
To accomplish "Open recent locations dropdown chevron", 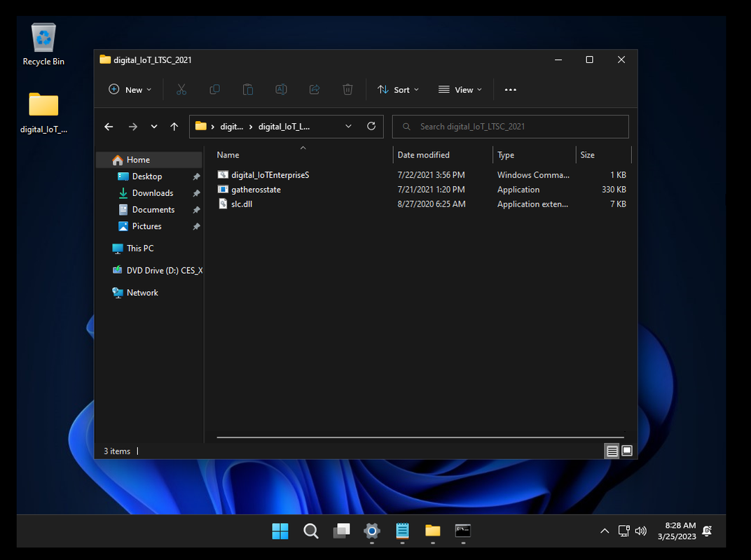I will click(x=153, y=127).
